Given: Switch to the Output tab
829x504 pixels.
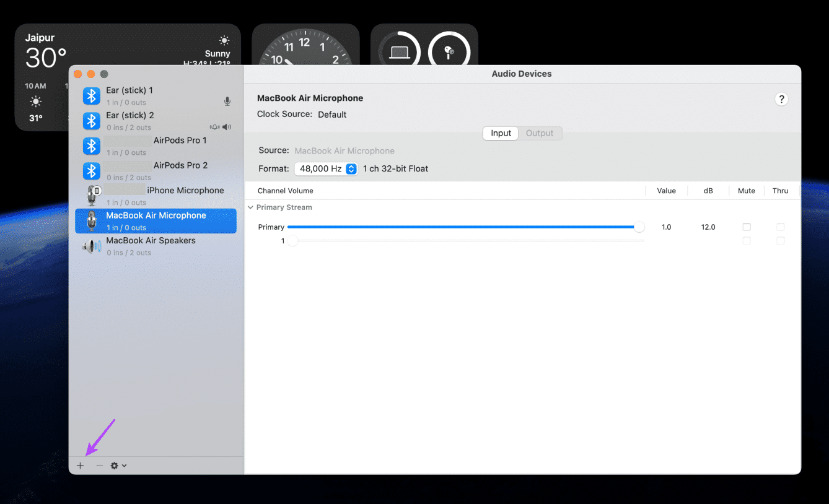Looking at the screenshot, I should [540, 133].
